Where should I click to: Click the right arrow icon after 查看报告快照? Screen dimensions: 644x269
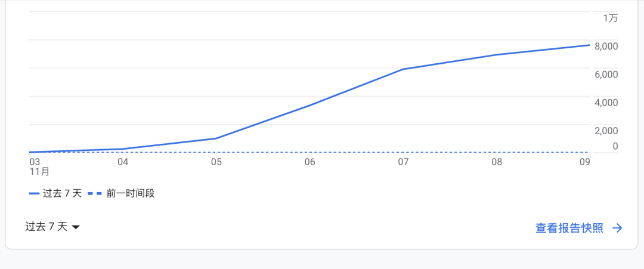click(x=617, y=228)
